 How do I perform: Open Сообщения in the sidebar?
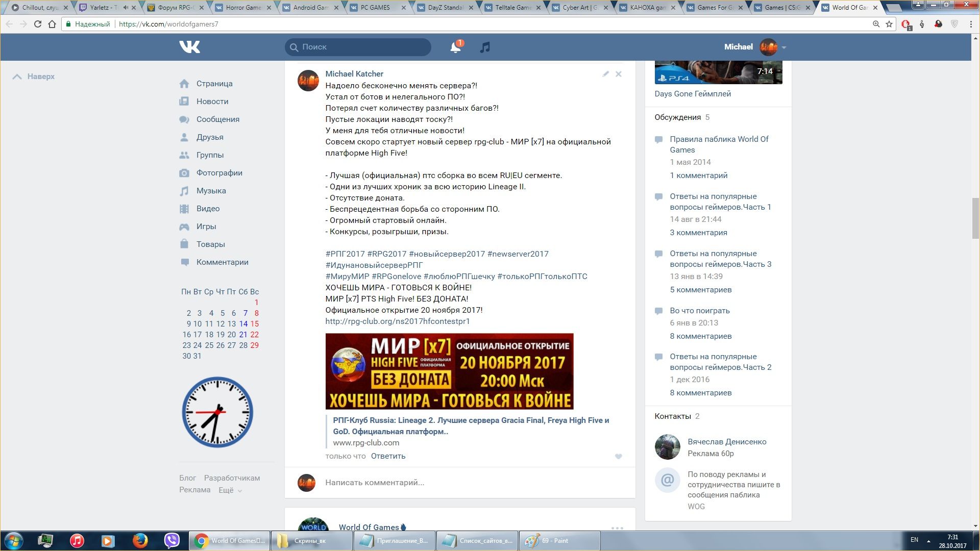[x=217, y=119]
